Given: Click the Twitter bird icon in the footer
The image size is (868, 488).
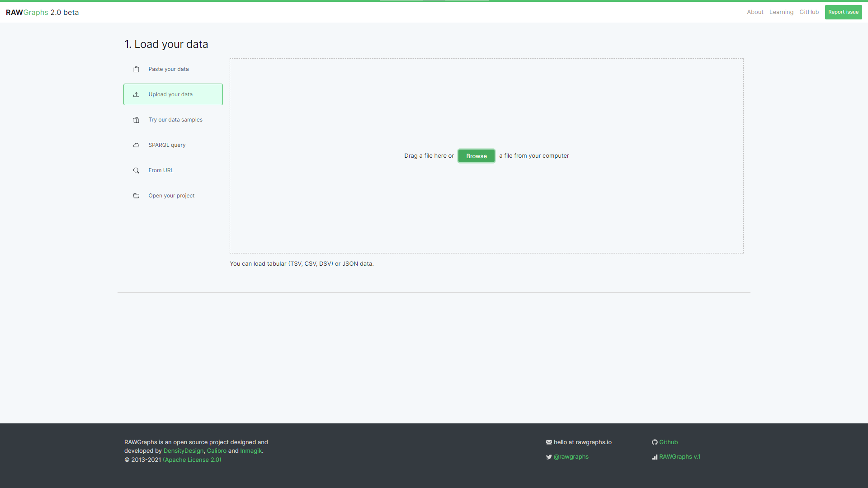Looking at the screenshot, I should [x=549, y=457].
